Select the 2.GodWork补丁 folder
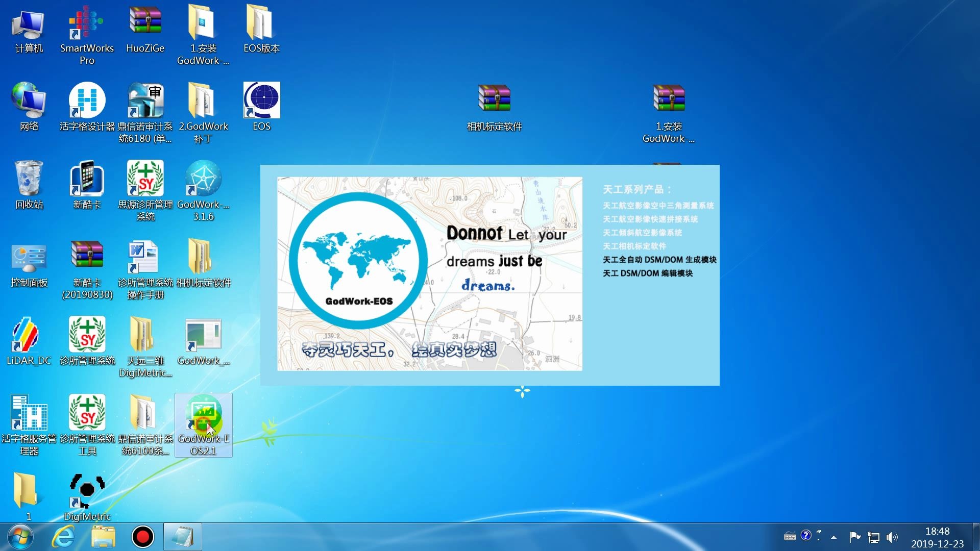The width and height of the screenshot is (980, 551). [x=203, y=113]
